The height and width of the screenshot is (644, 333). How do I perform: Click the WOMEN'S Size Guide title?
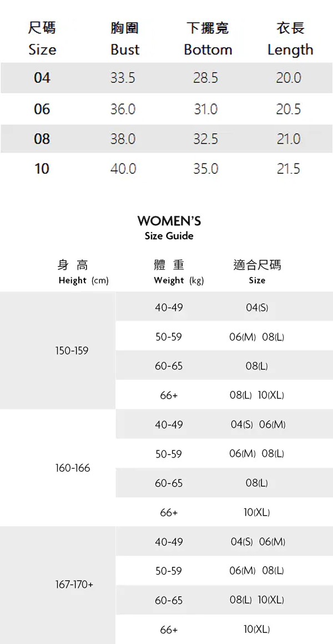click(x=169, y=228)
